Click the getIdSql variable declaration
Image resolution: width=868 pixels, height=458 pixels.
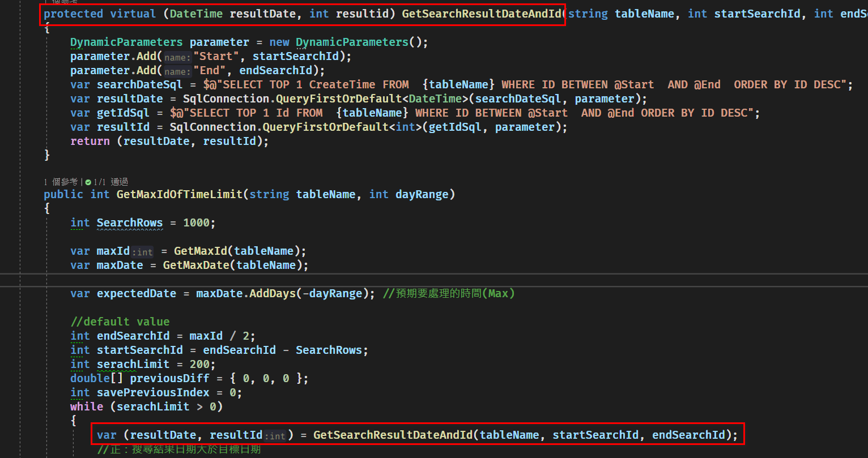tap(123, 113)
